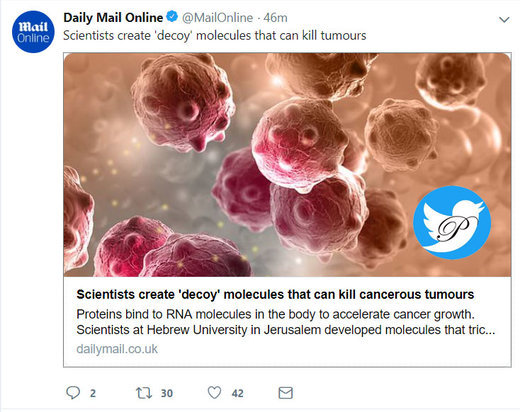Click the article description about Hebrew University
Screen dimensions: 520x412
point(286,322)
